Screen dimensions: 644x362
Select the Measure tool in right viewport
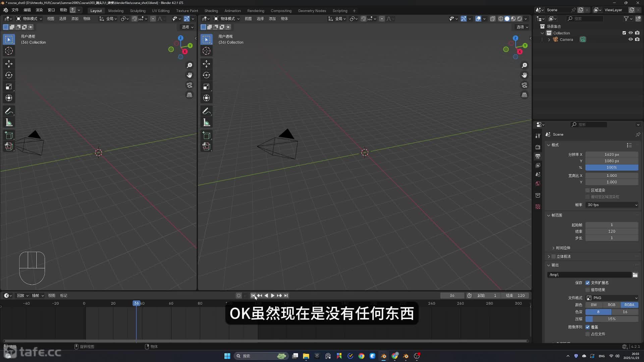tap(207, 123)
